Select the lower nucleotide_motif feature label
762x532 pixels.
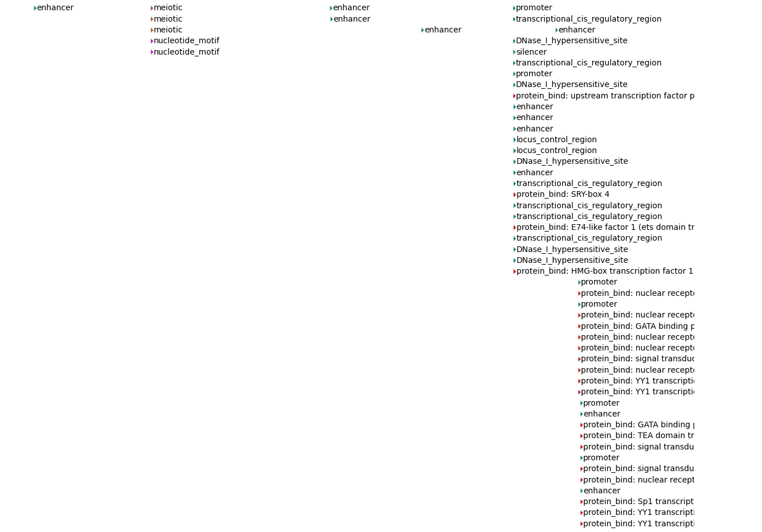[x=186, y=52]
